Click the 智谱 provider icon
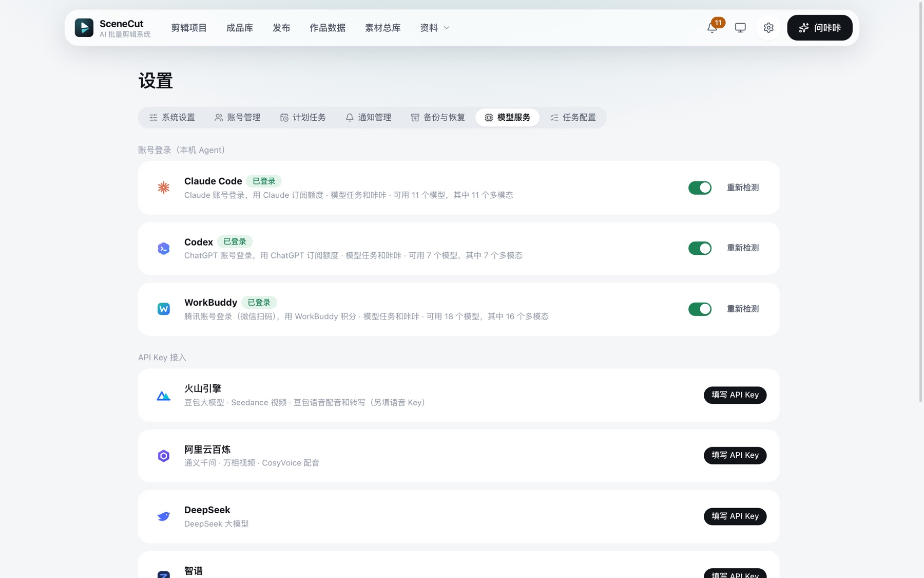Image resolution: width=924 pixels, height=578 pixels. click(x=164, y=574)
